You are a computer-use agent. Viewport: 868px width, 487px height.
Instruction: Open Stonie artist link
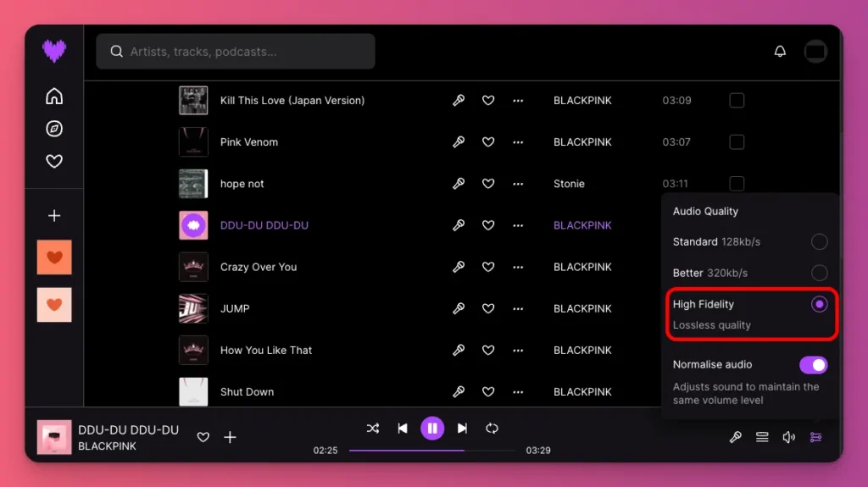coord(569,184)
